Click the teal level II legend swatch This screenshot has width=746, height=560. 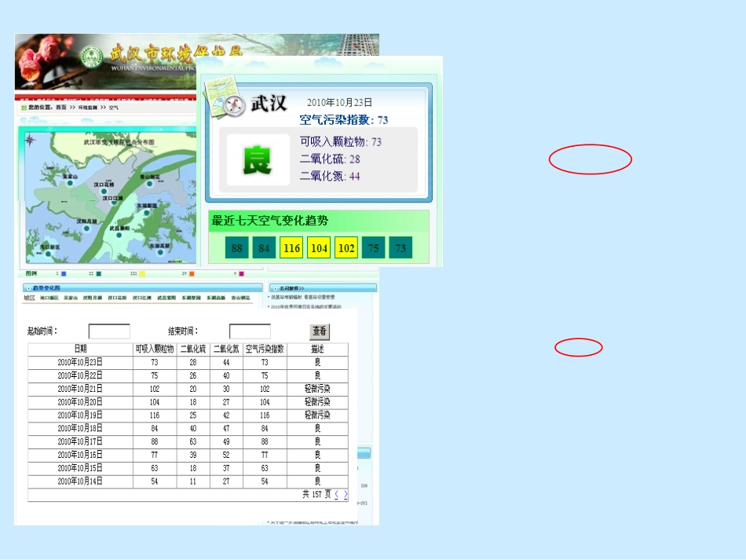pos(98,273)
